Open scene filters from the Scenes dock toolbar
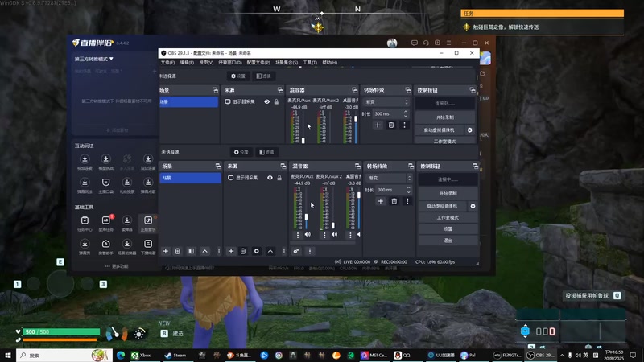This screenshot has height=362, width=644. tap(191, 251)
